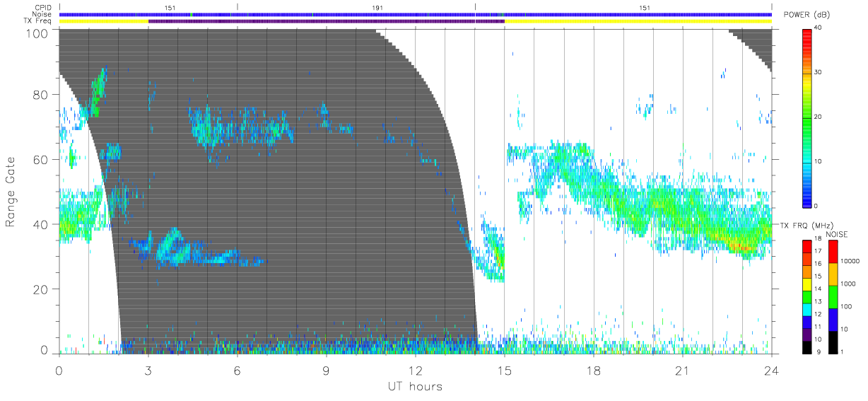Click the TX frequency color bar
Viewport: 868px width, 401px height.
point(807,296)
